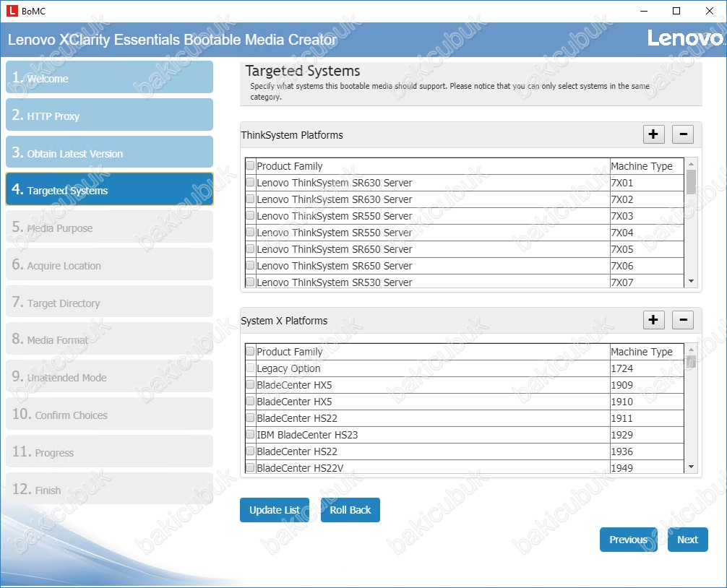Check the SR630 Server 7X02 checkbox
This screenshot has width=727, height=588.
pyautogui.click(x=250, y=199)
